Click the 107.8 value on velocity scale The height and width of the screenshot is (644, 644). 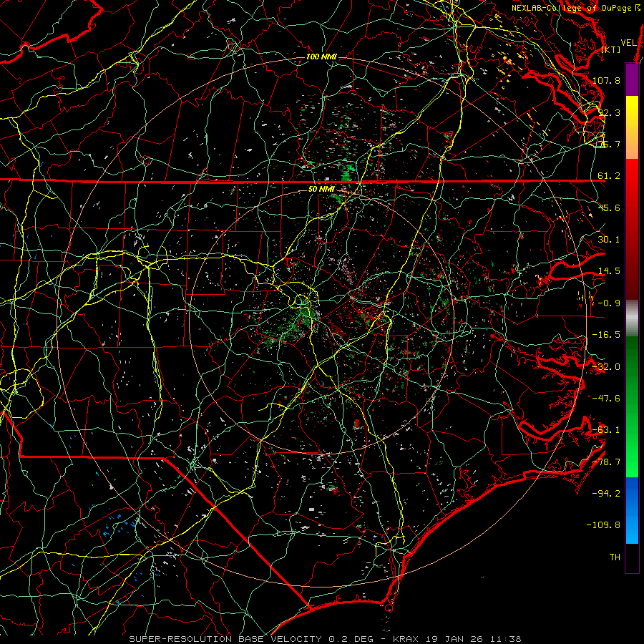coord(606,80)
